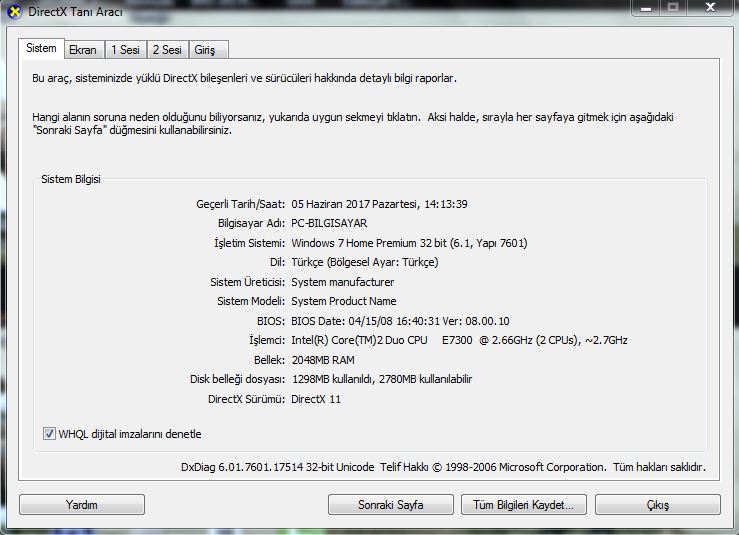Click the Sistem Modeli label
Screen dimensions: 739x535
point(251,301)
